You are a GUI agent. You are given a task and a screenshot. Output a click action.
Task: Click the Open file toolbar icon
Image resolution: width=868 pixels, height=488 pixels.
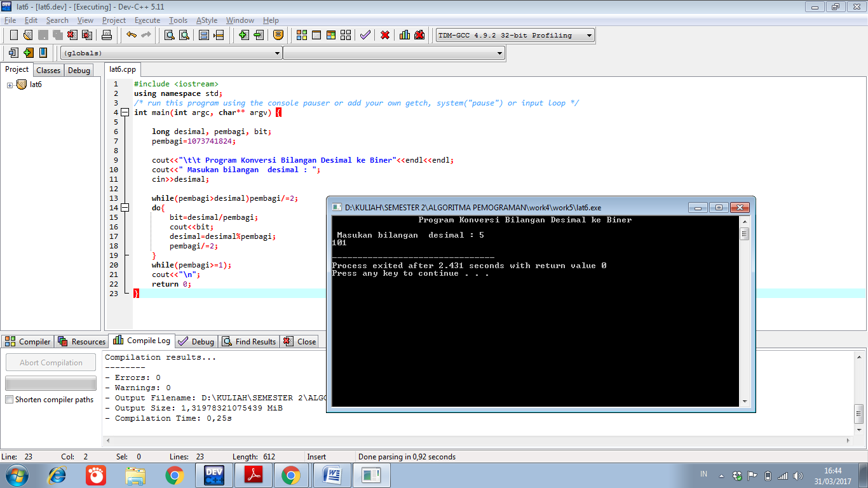[28, 35]
